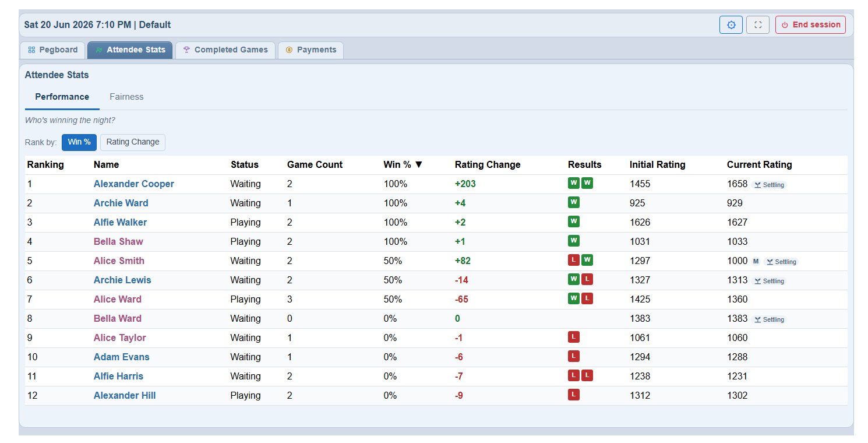868x443 pixels.
Task: Click Alice Smith's L result badge
Action: [574, 260]
